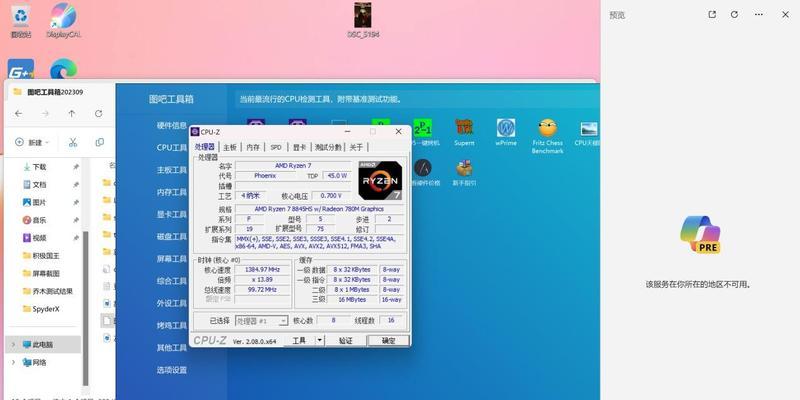
Task: Open 音乐 folder in Explorer sidebar
Action: [40, 220]
